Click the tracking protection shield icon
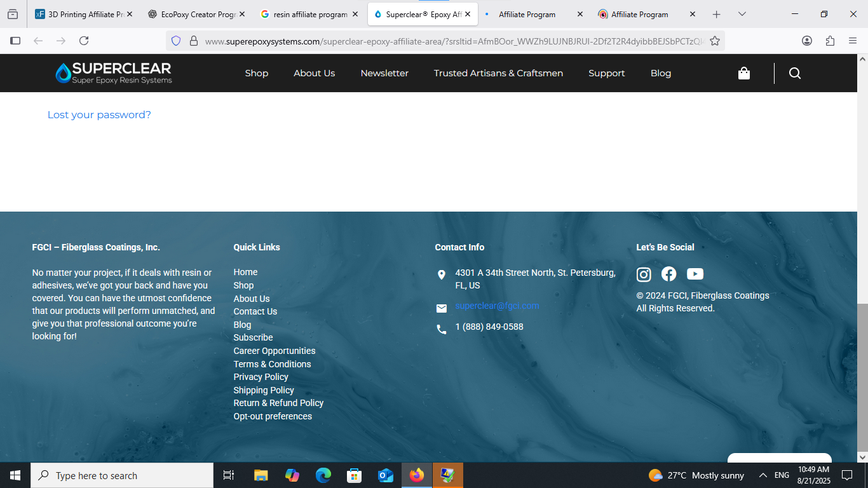 [x=177, y=41]
